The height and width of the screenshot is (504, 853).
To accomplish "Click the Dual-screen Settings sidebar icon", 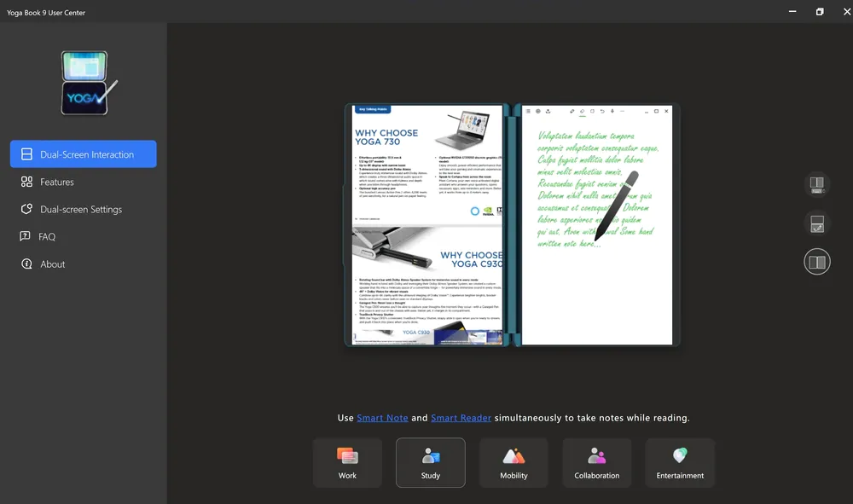I will (x=26, y=209).
